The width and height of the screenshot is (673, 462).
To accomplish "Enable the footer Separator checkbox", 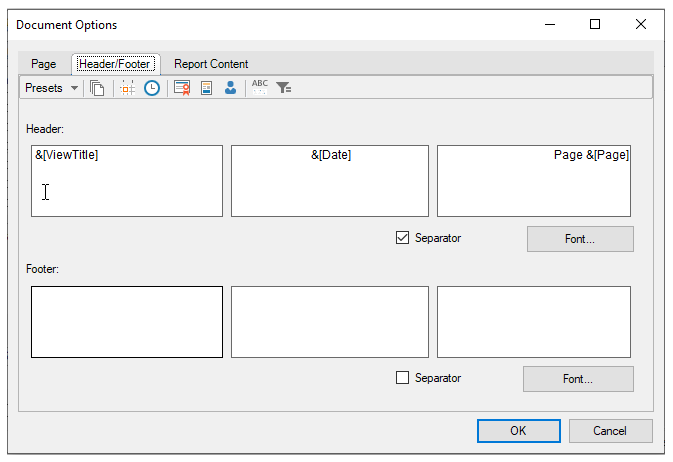I will tap(403, 378).
